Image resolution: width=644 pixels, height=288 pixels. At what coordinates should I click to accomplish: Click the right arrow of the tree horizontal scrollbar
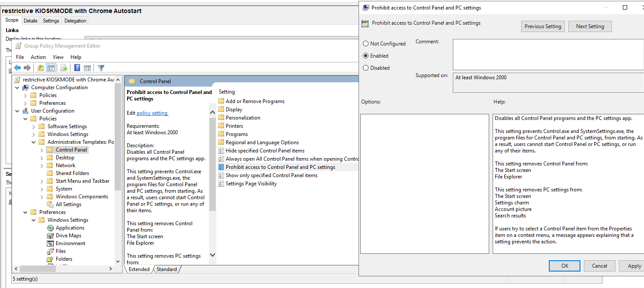pos(111,269)
